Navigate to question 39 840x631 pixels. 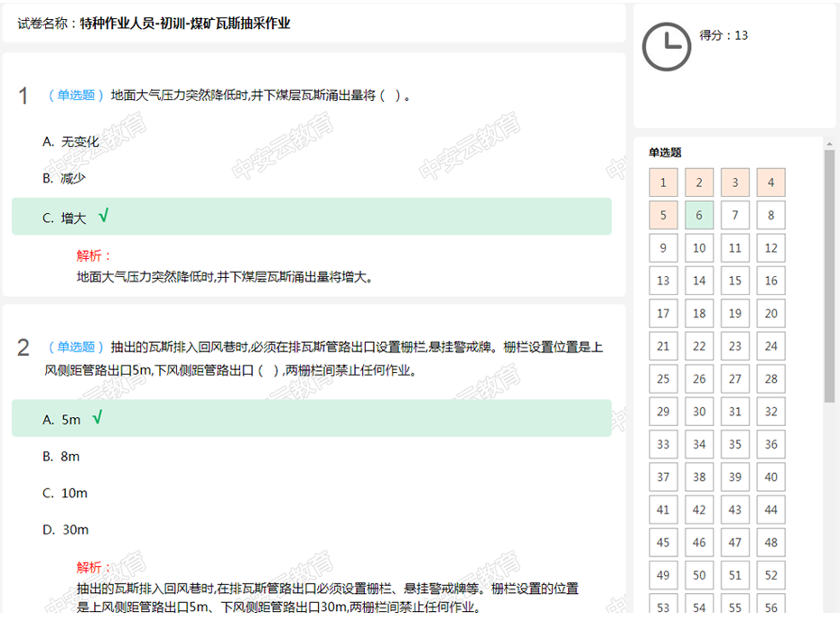pos(735,477)
